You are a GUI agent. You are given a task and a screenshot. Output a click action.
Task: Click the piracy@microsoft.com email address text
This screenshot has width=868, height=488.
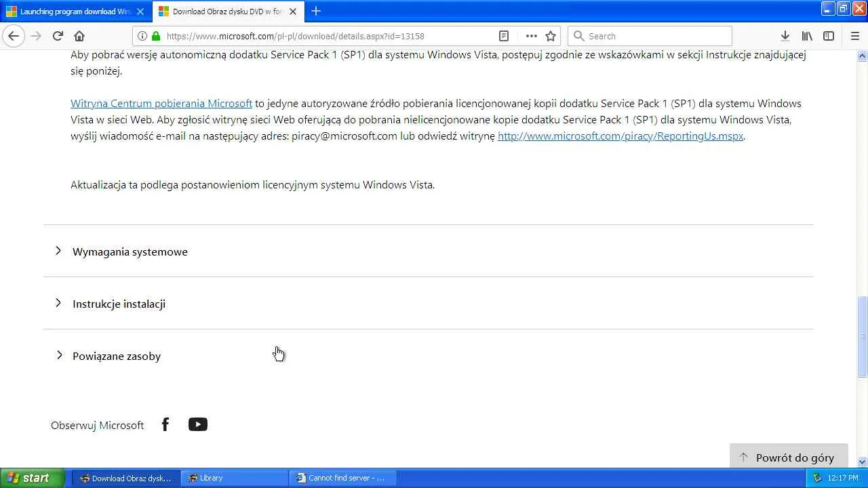pyautogui.click(x=344, y=136)
